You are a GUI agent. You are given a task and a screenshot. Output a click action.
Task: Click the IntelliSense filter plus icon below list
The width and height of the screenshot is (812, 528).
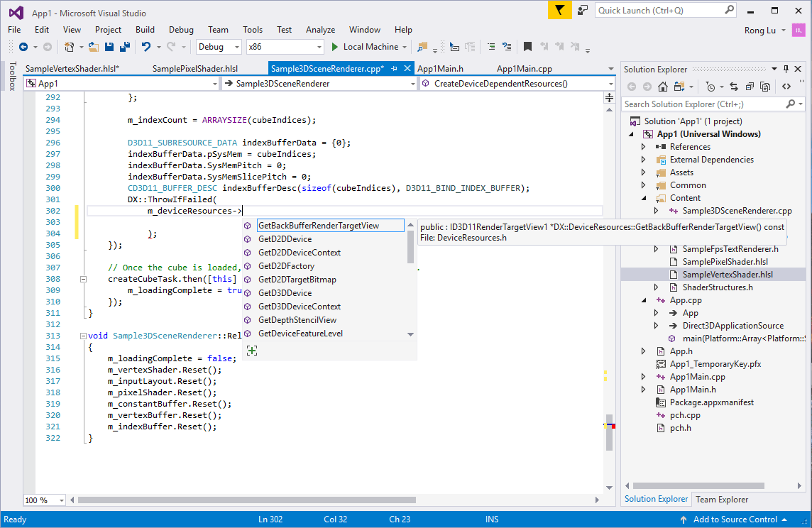[x=252, y=351]
